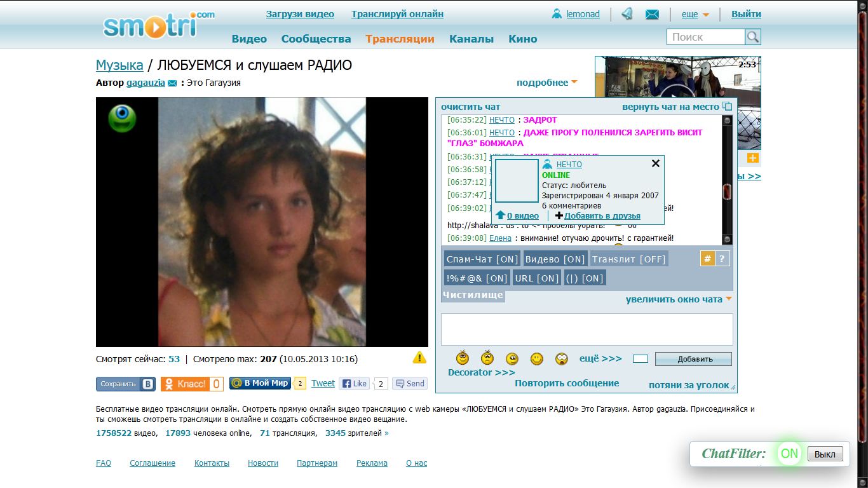Viewport: 868px width, 488px height.
Task: Toggle the (|) filter
Action: [x=585, y=278]
